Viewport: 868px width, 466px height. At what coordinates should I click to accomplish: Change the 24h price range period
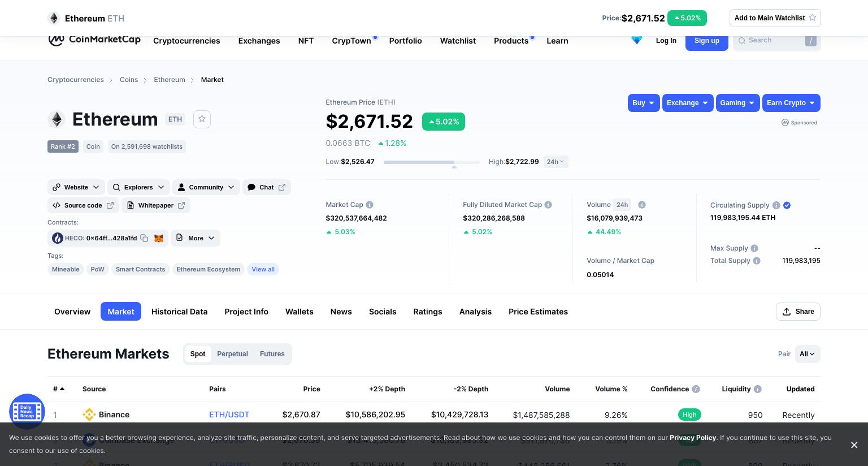coord(555,162)
